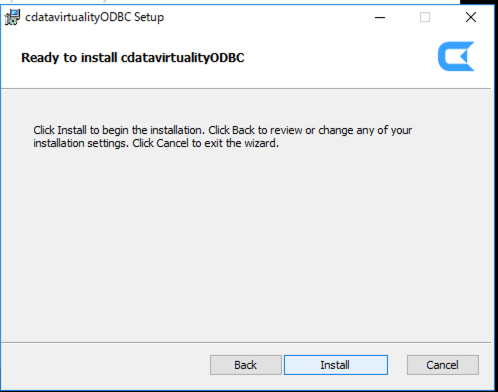This screenshot has width=498, height=392.
Task: Click the installer icon in the title bar
Action: (12, 17)
